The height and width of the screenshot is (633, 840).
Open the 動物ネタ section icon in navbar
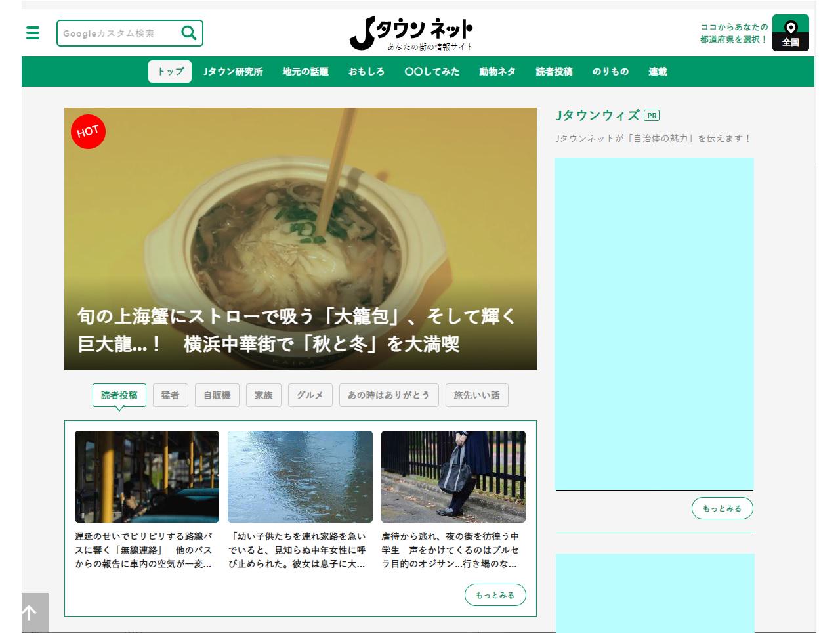click(497, 72)
